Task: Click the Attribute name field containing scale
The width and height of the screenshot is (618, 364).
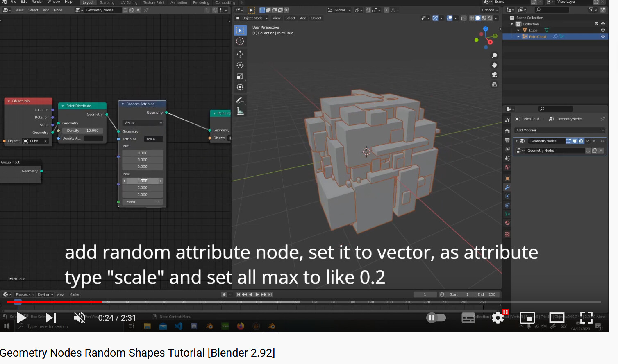Action: pos(154,139)
